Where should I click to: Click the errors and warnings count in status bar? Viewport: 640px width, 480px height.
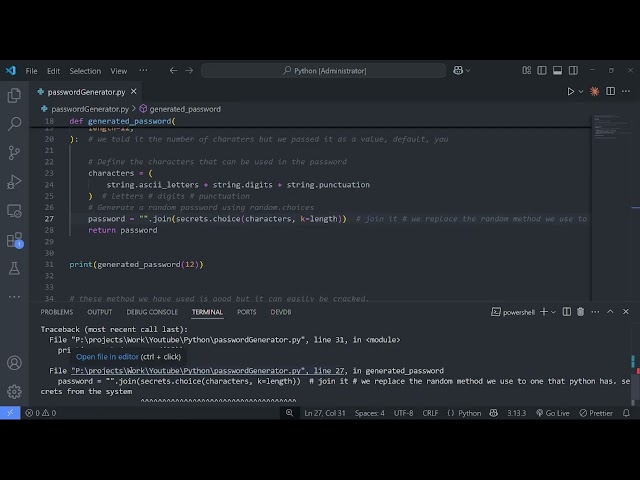pos(41,413)
